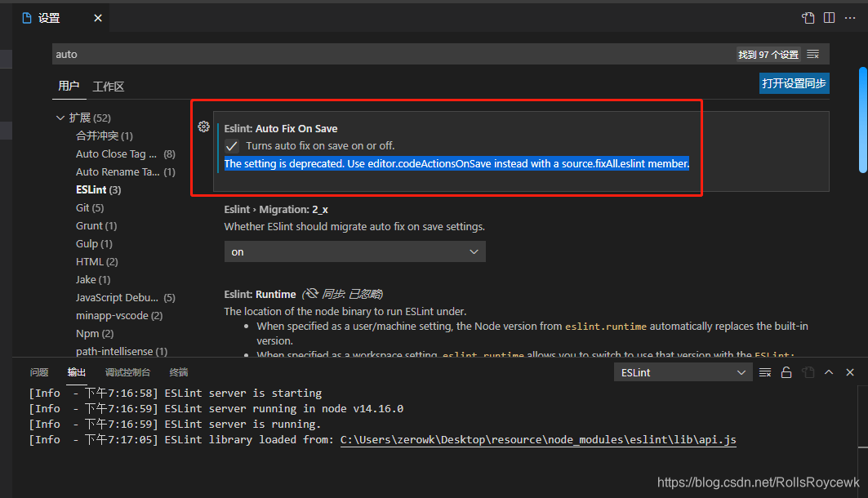Click the 打开设置同步 button
Image resolution: width=868 pixels, height=498 pixels.
coord(794,83)
